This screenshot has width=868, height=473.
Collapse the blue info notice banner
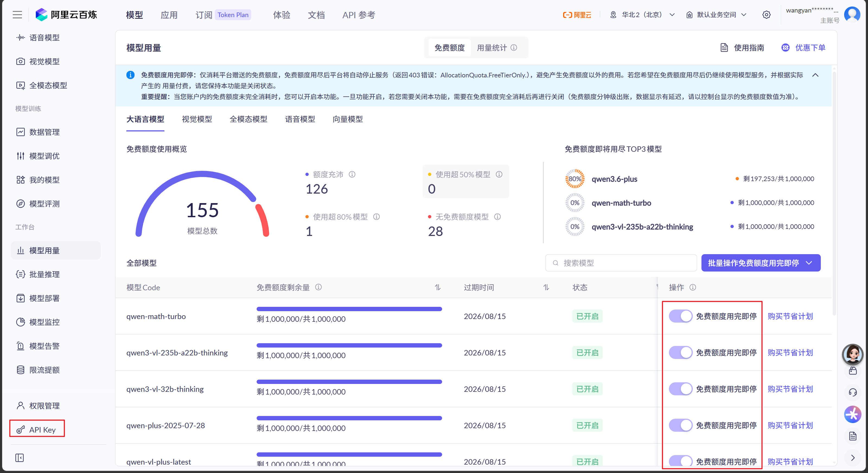[815, 75]
